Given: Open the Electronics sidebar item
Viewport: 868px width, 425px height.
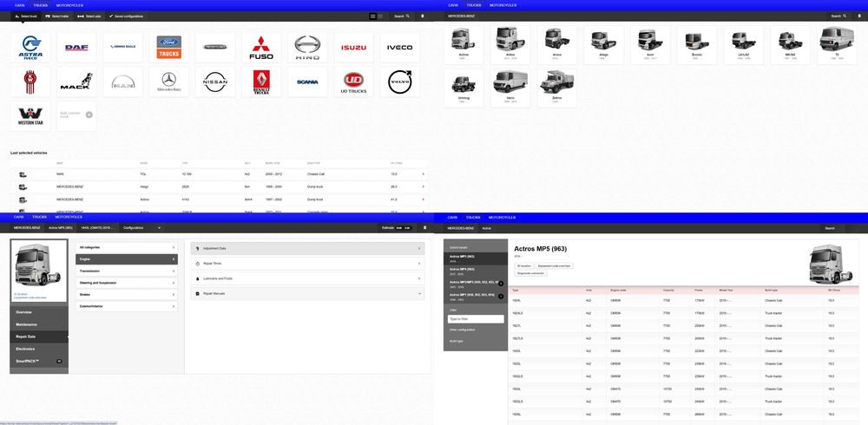Looking at the screenshot, I should (x=39, y=349).
